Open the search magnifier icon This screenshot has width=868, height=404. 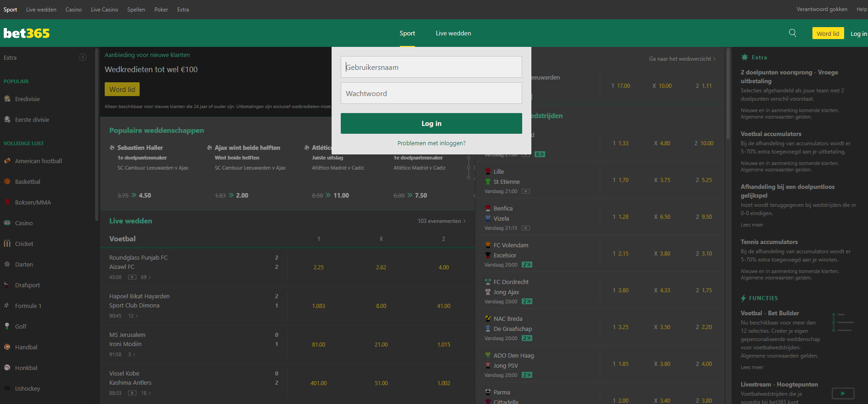(x=792, y=33)
